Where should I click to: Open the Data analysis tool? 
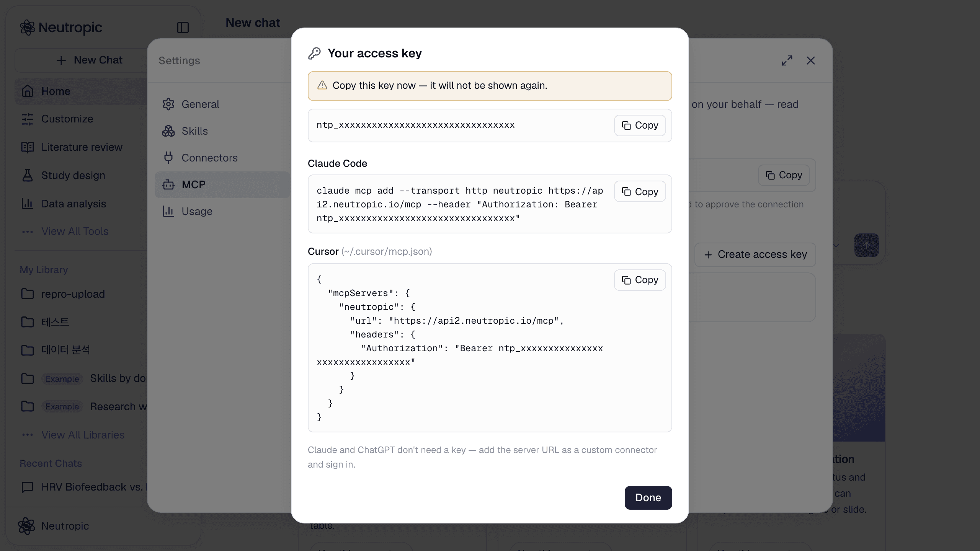pyautogui.click(x=81, y=204)
